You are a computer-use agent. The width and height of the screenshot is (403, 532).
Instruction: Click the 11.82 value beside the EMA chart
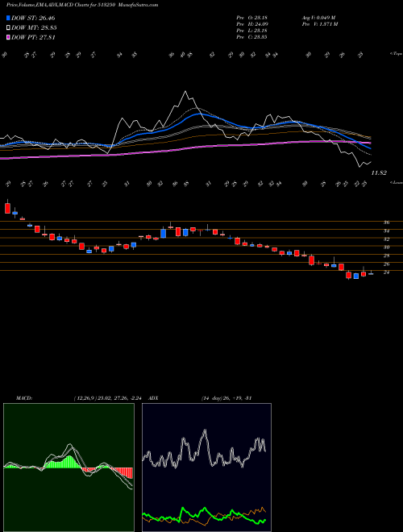[x=379, y=173]
